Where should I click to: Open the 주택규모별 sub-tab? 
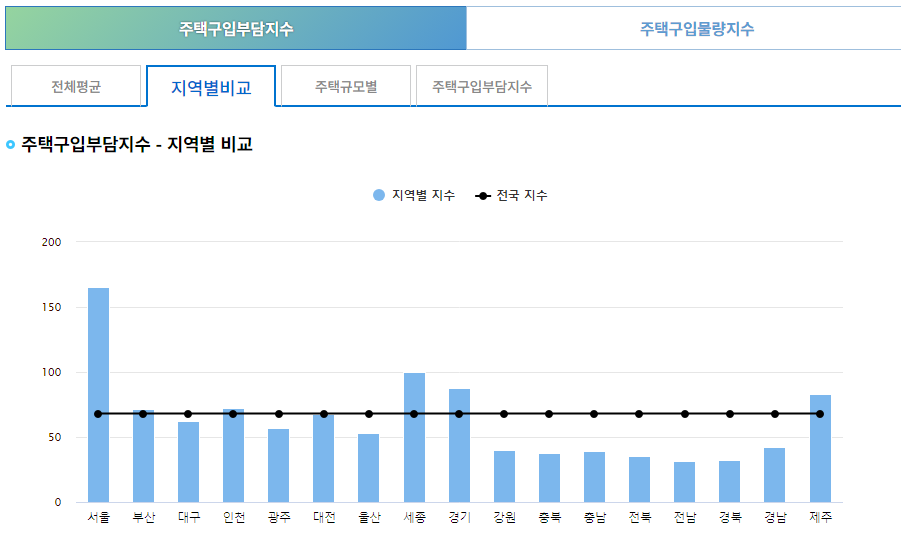tap(346, 86)
